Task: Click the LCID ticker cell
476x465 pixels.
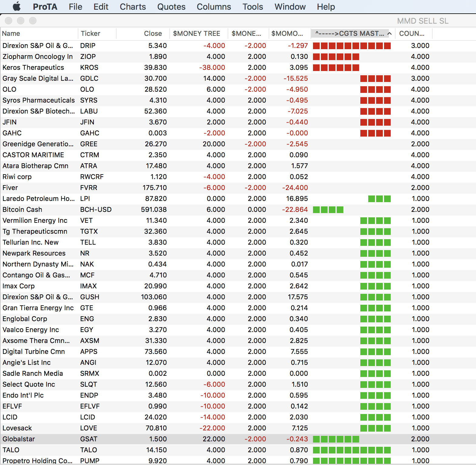Action: point(88,417)
